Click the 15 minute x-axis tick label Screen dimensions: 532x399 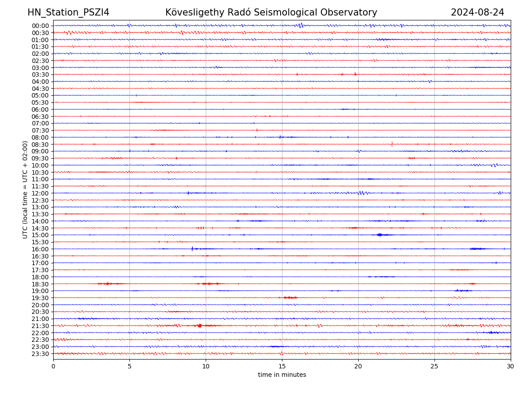282,367
